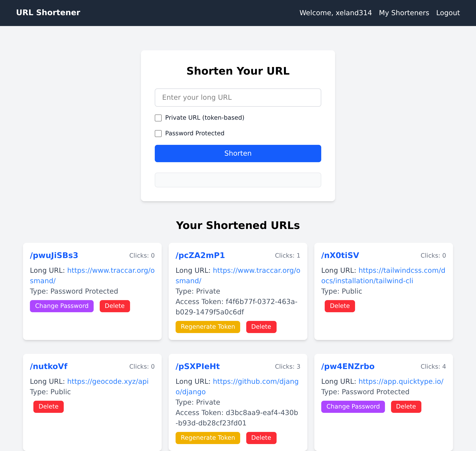Click 'Shorten Your URL' heading
Image resolution: width=476 pixels, height=451 pixels.
(x=238, y=71)
